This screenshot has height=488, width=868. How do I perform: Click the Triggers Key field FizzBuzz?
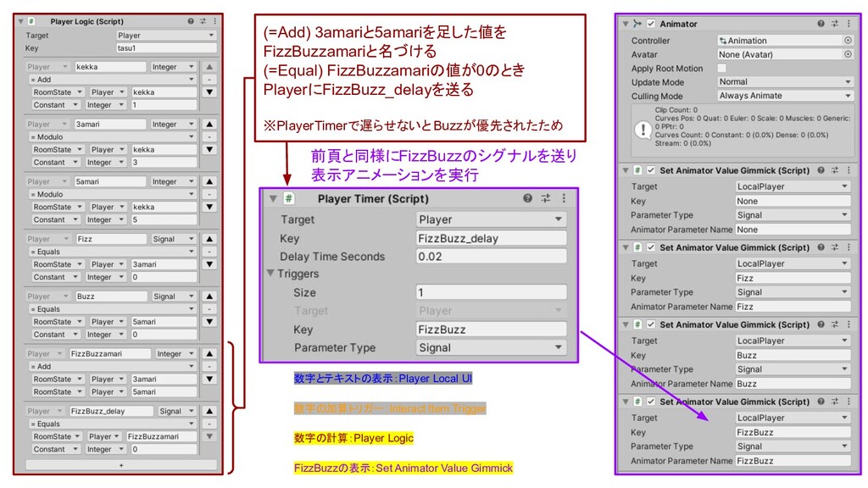(491, 330)
